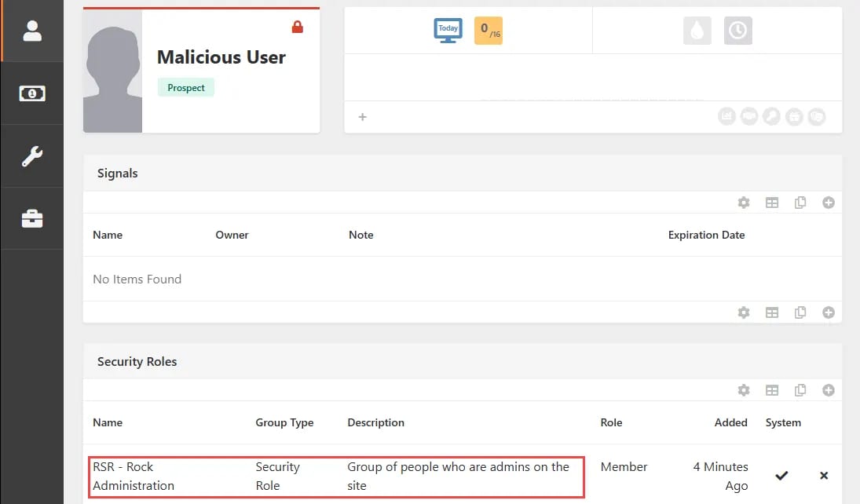Click the Malicious User name heading
This screenshot has height=504, width=860.
point(221,57)
